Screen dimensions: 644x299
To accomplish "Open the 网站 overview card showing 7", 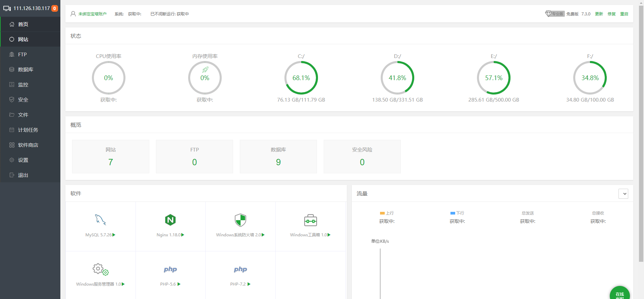I will pos(111,157).
